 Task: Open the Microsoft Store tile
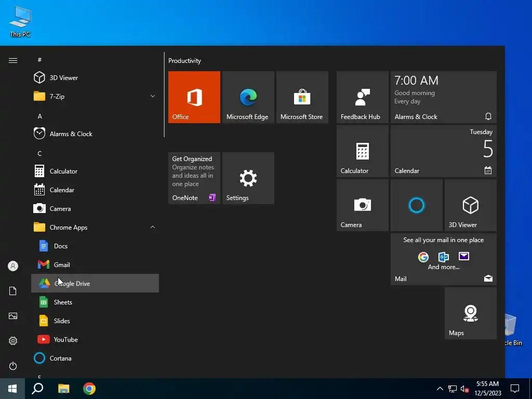(302, 97)
